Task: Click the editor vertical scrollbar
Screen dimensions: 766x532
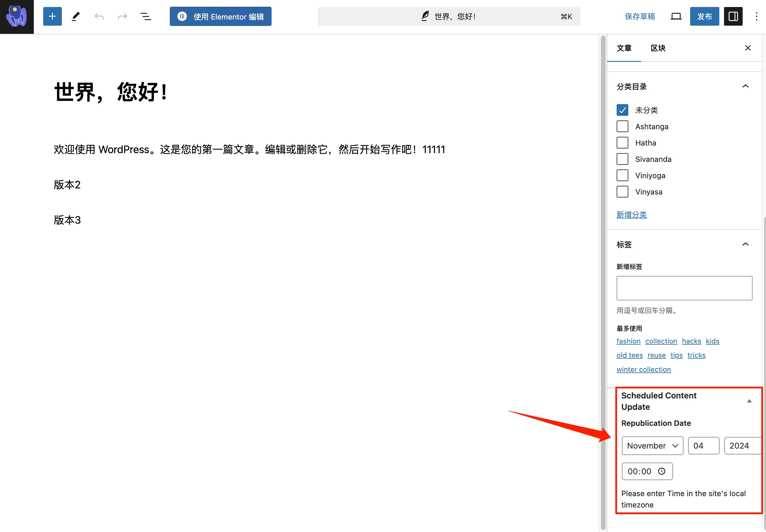Action: (603, 283)
